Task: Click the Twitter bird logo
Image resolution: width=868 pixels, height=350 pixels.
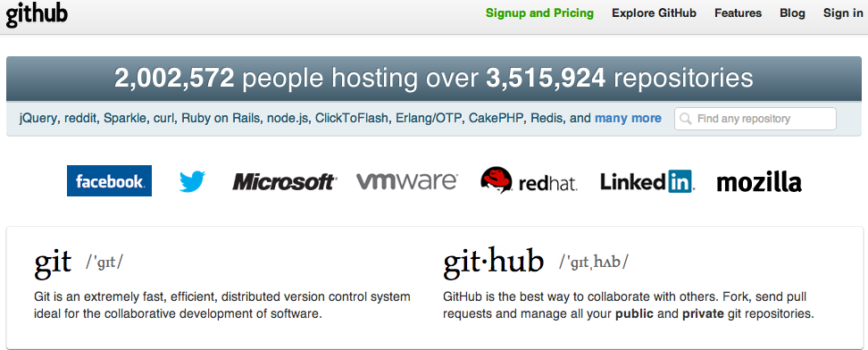Action: (192, 181)
